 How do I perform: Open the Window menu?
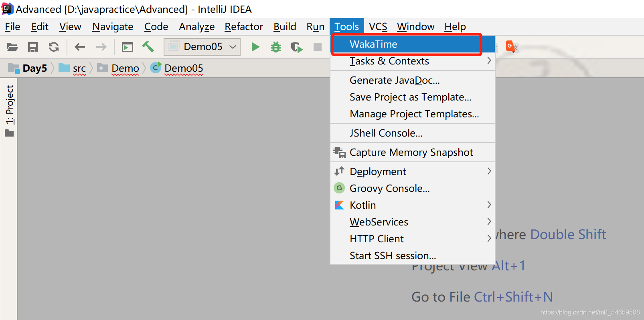[x=415, y=26]
